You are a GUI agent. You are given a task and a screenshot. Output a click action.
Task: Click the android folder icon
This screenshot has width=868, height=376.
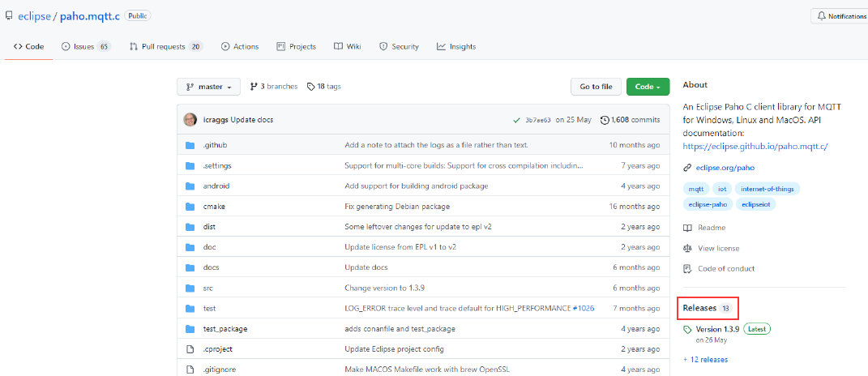190,186
